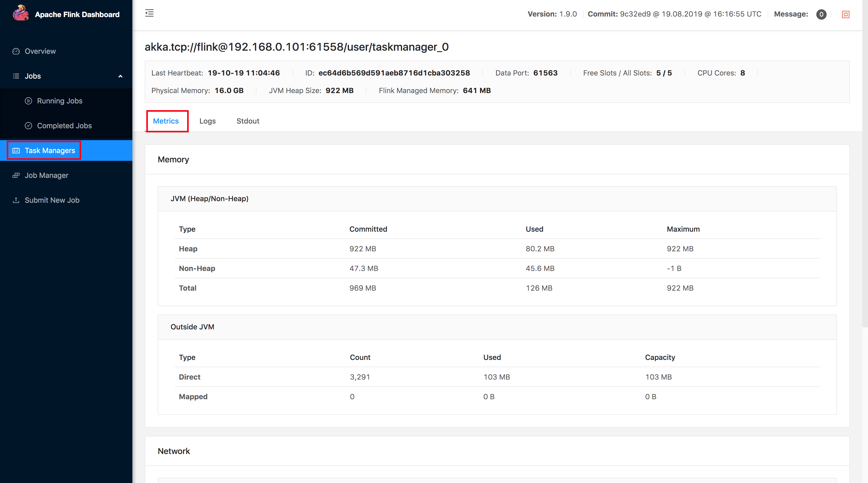Go to Completed Jobs
Viewport: 868px width, 483px height.
[64, 126]
